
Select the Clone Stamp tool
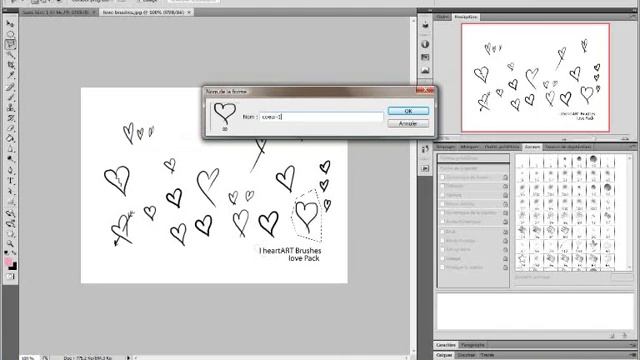[10, 108]
